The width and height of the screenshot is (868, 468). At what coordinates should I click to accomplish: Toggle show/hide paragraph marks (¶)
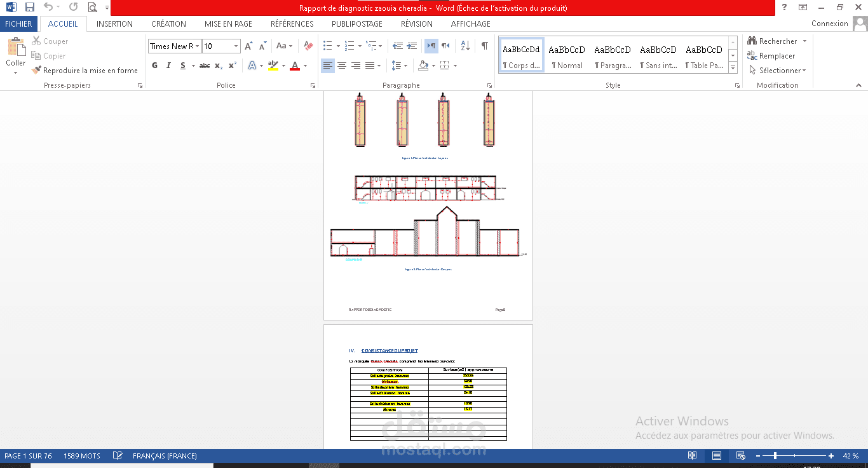(485, 46)
